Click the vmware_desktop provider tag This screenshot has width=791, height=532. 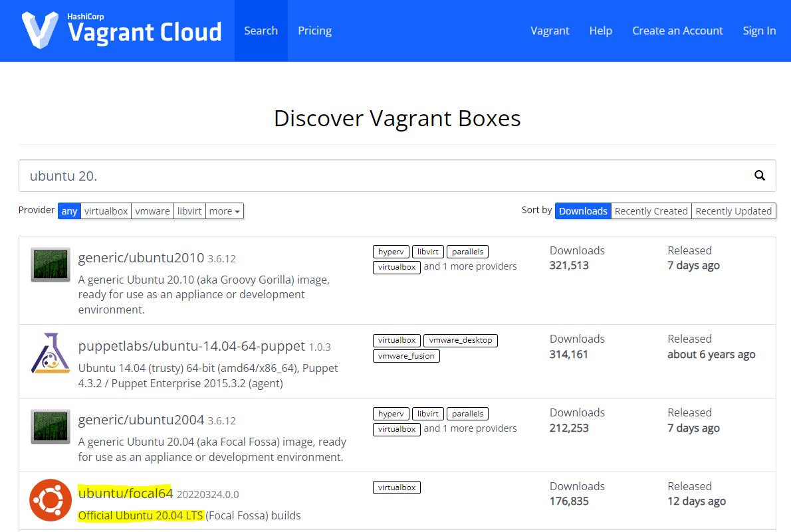point(461,340)
